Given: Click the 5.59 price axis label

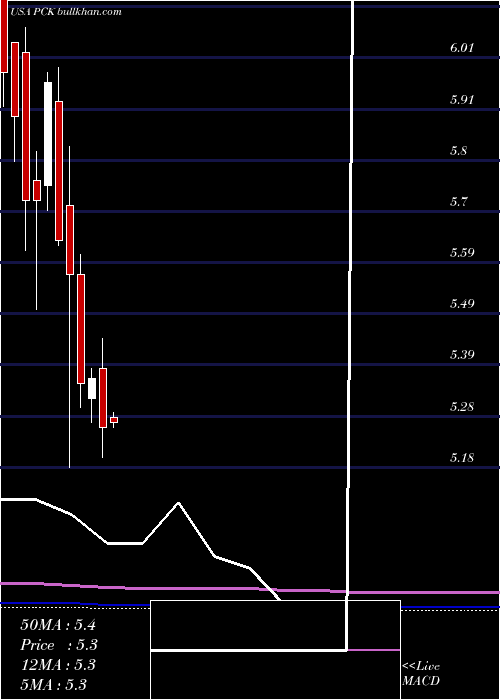Looking at the screenshot, I should (461, 253).
